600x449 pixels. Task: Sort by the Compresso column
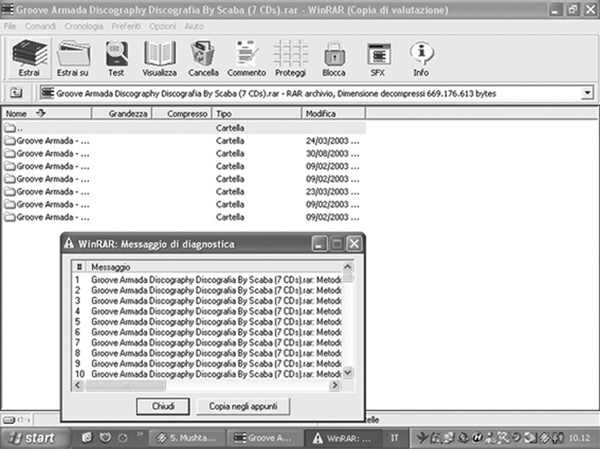[x=182, y=114]
